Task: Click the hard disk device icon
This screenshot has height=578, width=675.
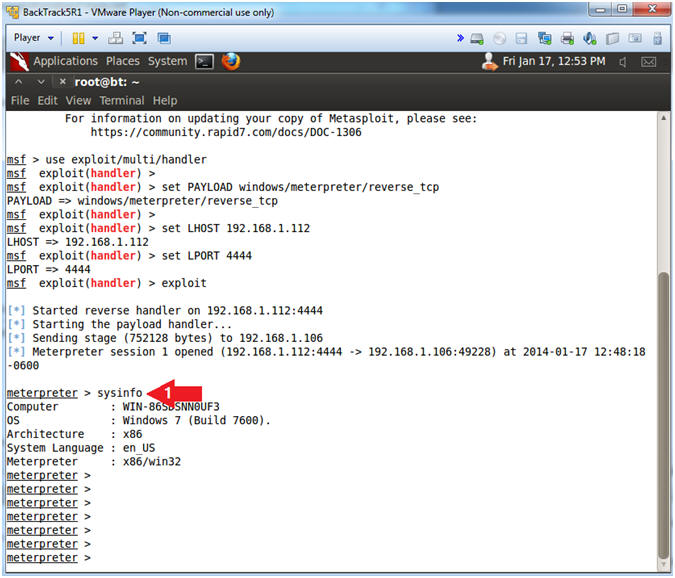Action: (x=477, y=39)
